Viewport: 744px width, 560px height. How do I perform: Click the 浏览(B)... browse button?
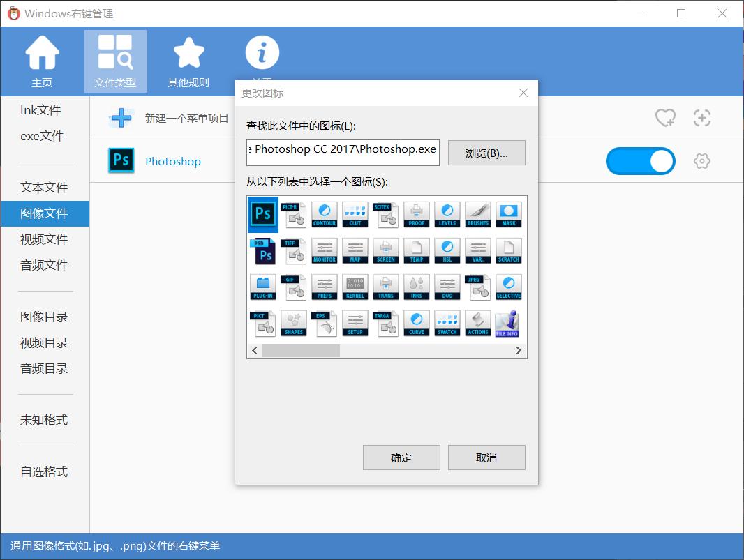point(486,153)
